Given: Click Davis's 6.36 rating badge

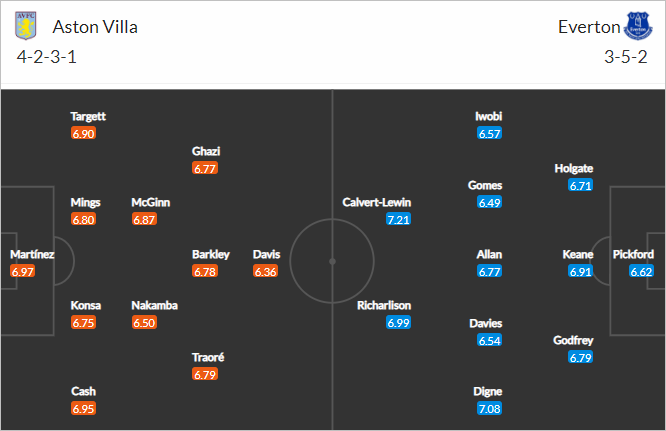Looking at the screenshot, I should pos(265,271).
